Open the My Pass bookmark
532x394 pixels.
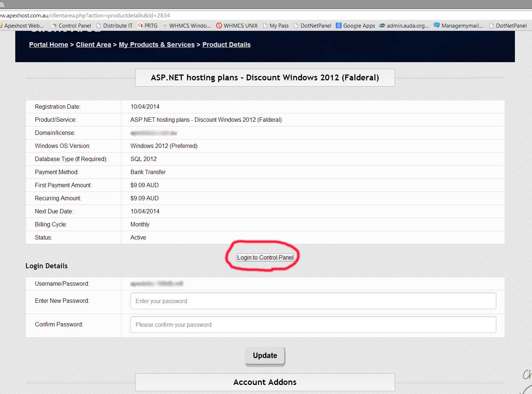point(275,26)
